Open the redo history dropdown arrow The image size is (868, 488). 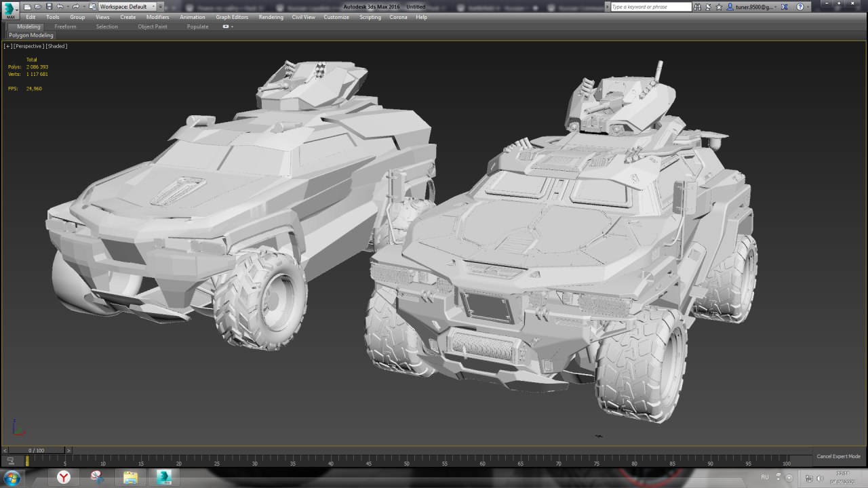point(83,6)
